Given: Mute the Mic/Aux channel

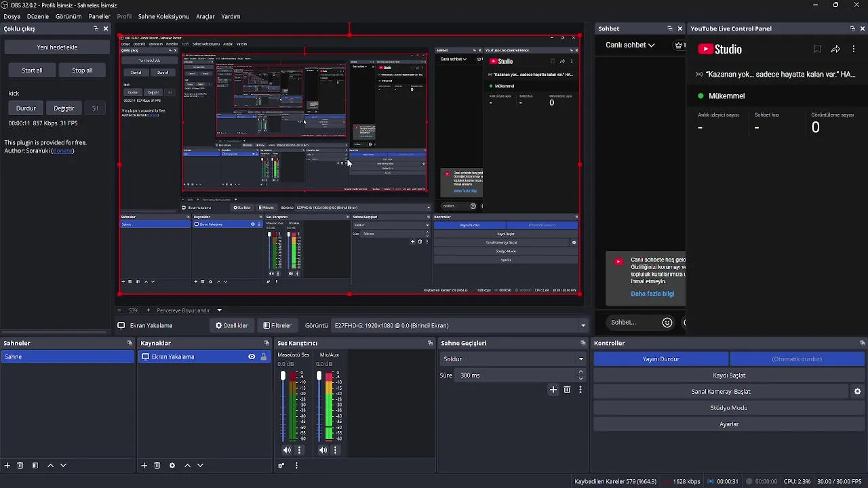Looking at the screenshot, I should point(323,450).
